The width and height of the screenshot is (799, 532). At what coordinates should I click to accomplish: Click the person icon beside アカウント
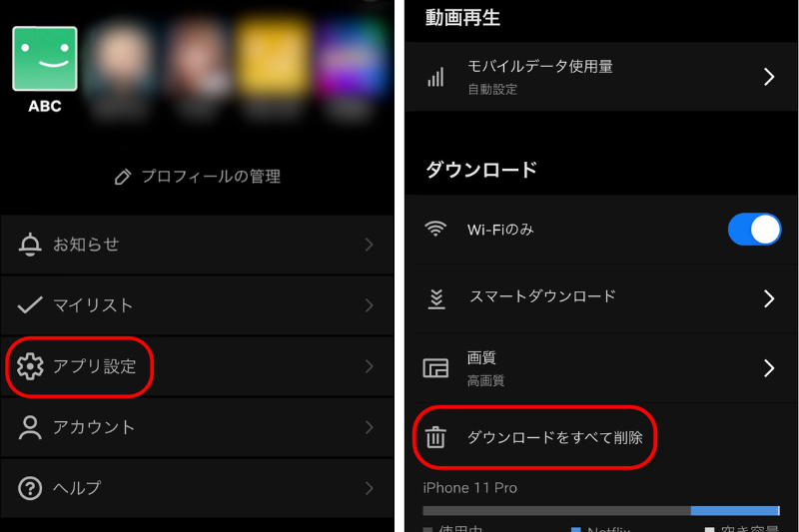(x=30, y=427)
